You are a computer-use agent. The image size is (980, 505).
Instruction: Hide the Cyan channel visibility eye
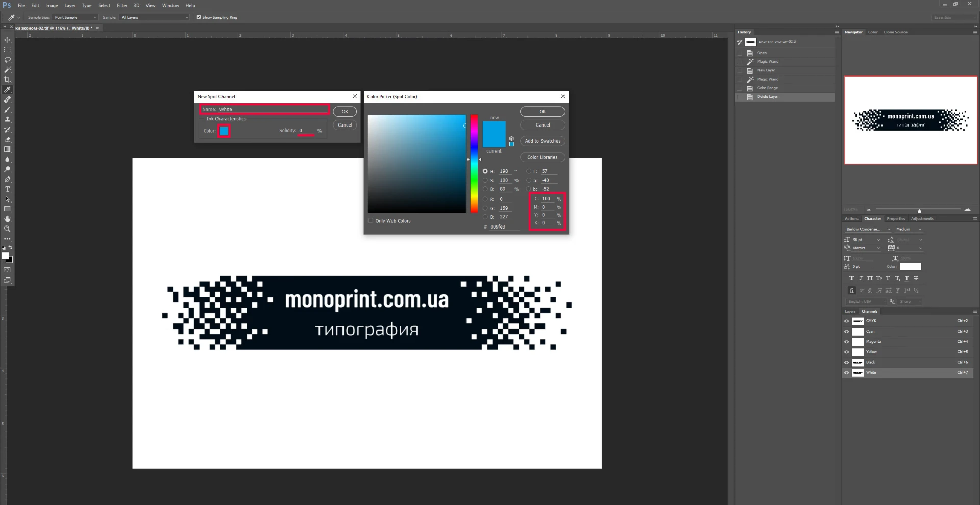coord(846,332)
